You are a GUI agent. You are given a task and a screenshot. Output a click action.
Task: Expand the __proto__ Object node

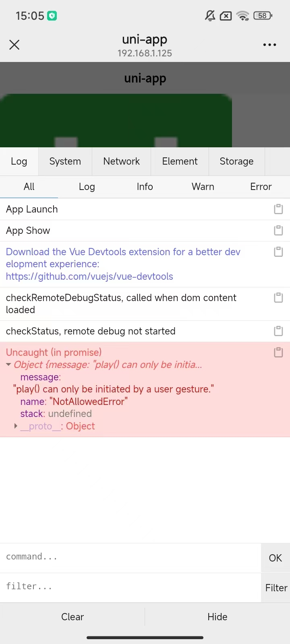point(16,426)
